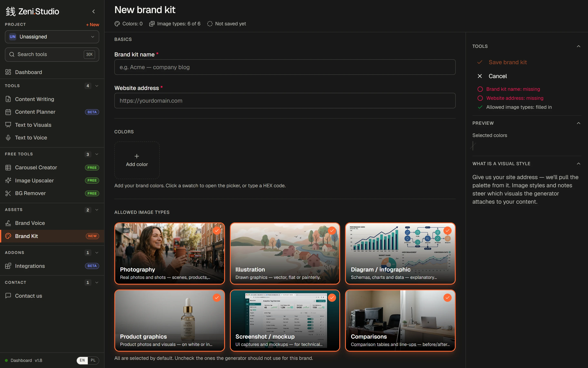Click the Content Planner calendar icon

tap(8, 112)
